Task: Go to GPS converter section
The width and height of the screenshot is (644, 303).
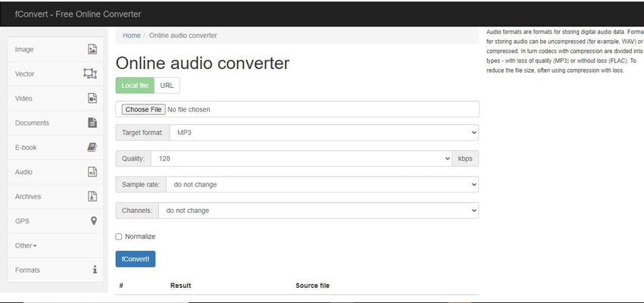Action: pos(55,221)
